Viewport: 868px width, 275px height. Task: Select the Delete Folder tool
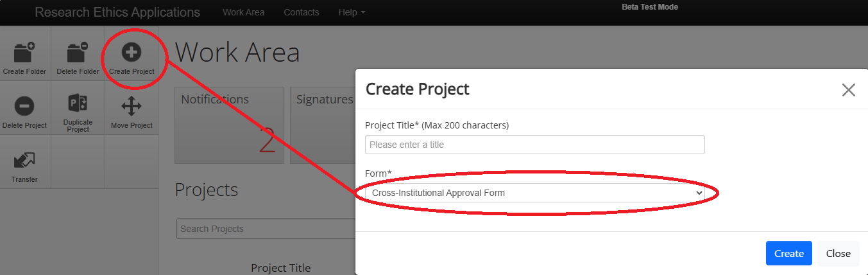78,53
